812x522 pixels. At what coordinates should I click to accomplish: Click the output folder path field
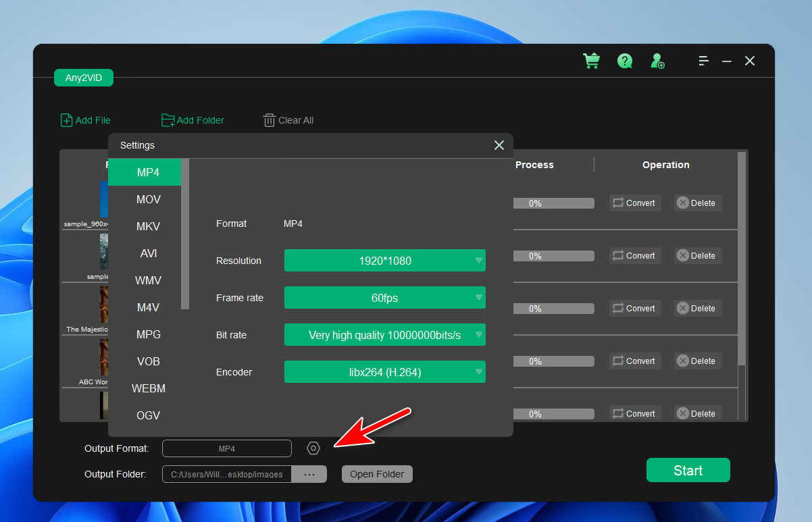(x=226, y=473)
